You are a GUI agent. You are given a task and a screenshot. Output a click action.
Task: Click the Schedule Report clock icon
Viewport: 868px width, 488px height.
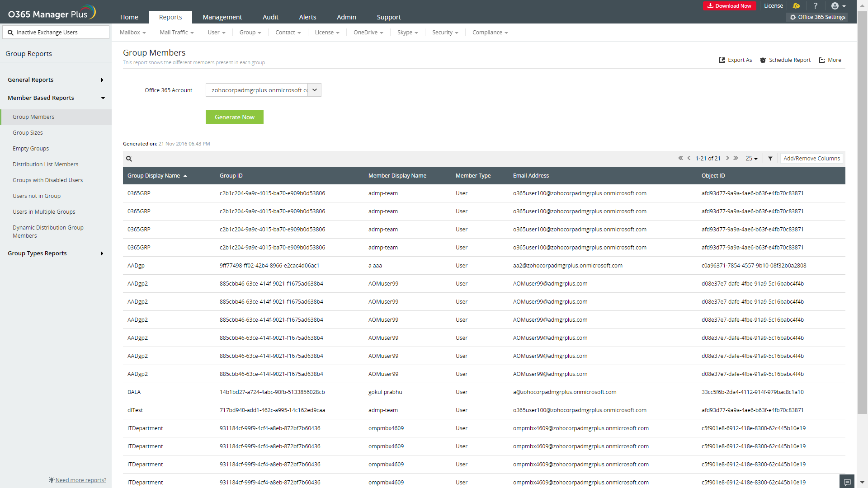pos(763,60)
